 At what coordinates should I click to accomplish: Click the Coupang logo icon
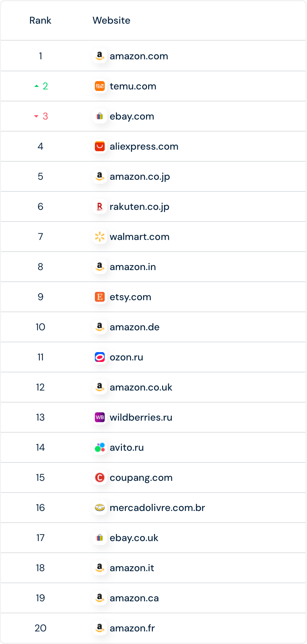[100, 477]
